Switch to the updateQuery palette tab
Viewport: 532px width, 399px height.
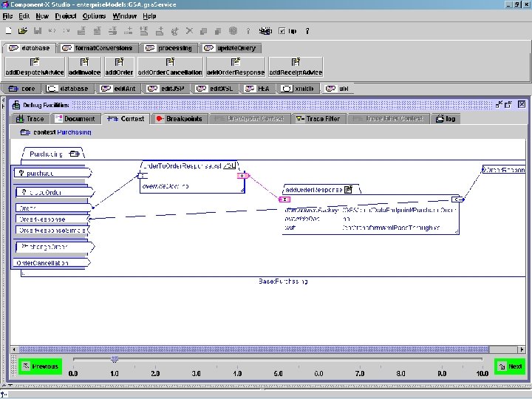(x=231, y=48)
